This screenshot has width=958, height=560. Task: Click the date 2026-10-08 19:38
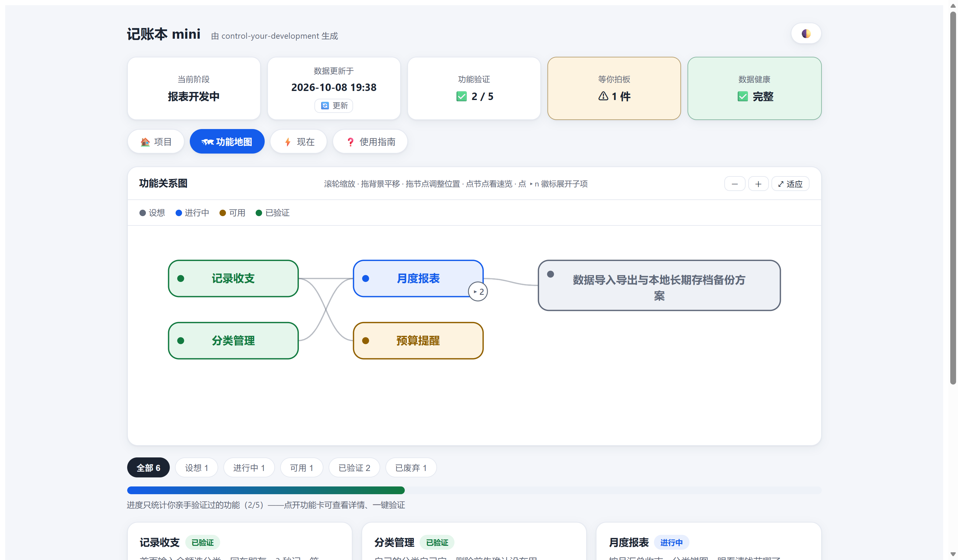[334, 87]
